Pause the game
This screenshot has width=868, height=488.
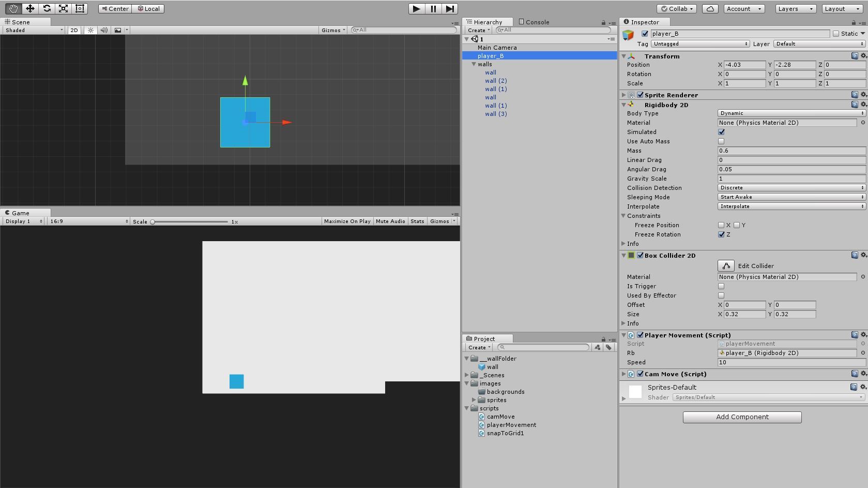433,8
